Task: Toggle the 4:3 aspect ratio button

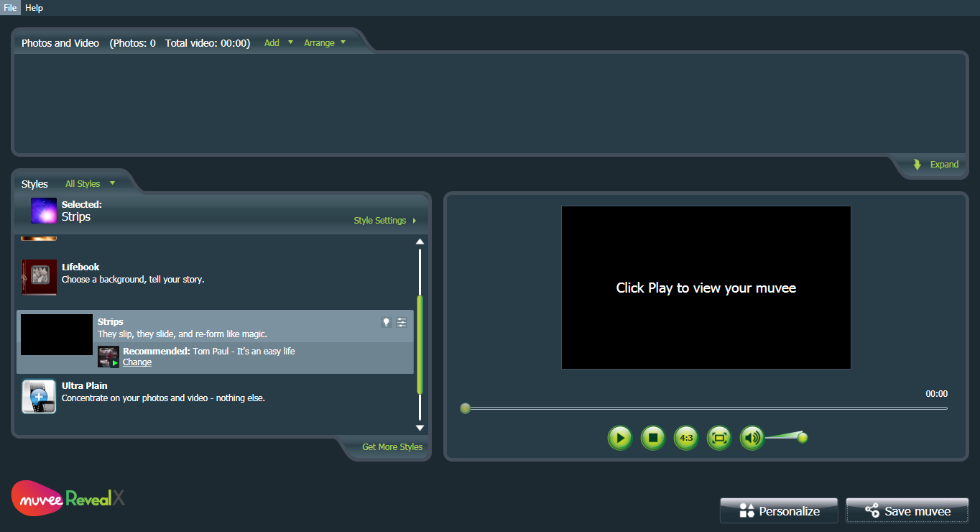Action: tap(686, 437)
